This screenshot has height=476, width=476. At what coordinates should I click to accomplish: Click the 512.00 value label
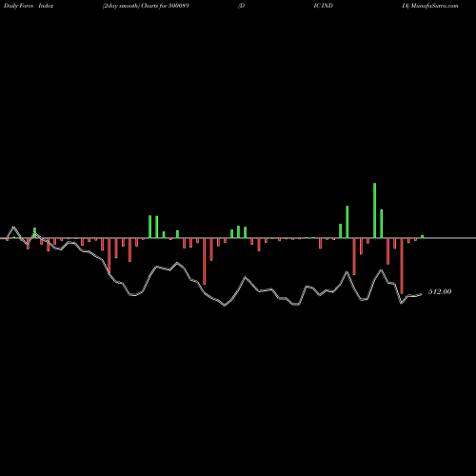point(440,291)
